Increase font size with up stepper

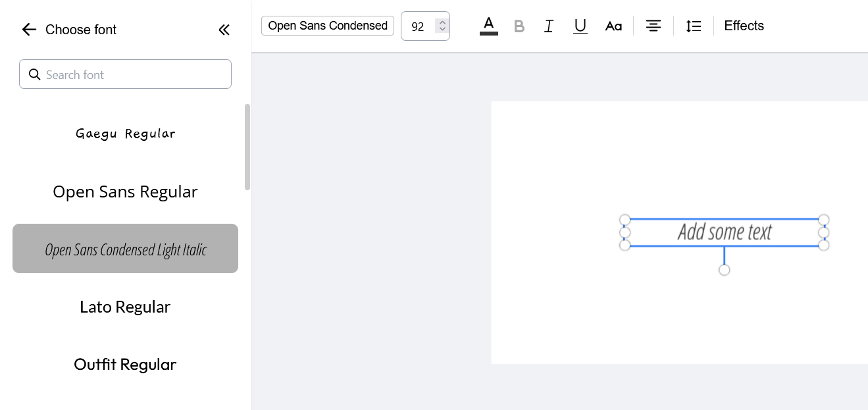[x=442, y=22]
